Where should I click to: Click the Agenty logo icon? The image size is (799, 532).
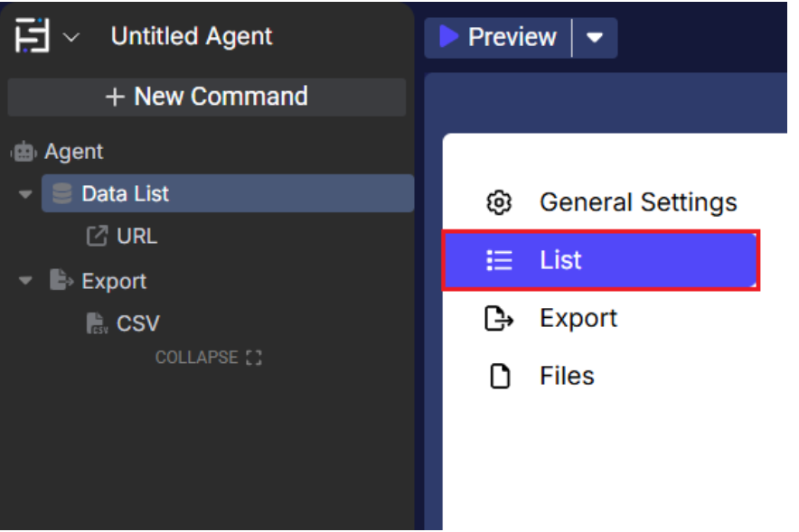click(x=33, y=37)
